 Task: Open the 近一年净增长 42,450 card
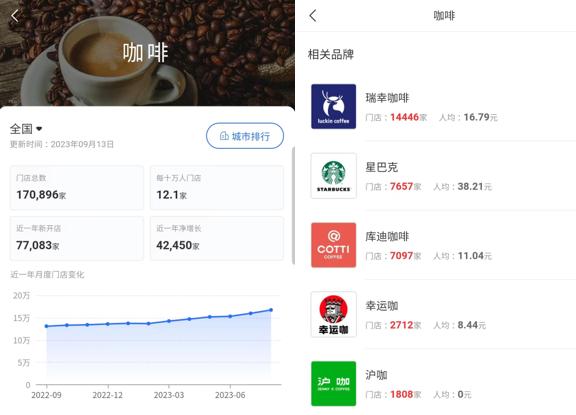click(x=217, y=238)
